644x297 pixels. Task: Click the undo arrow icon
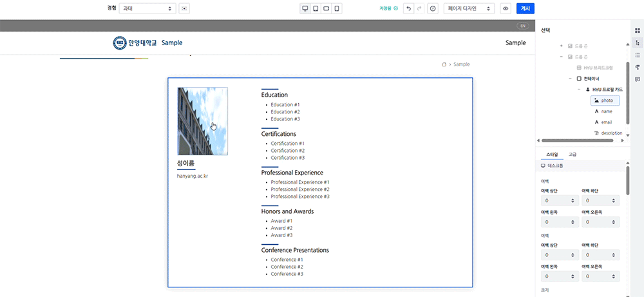coord(408,9)
